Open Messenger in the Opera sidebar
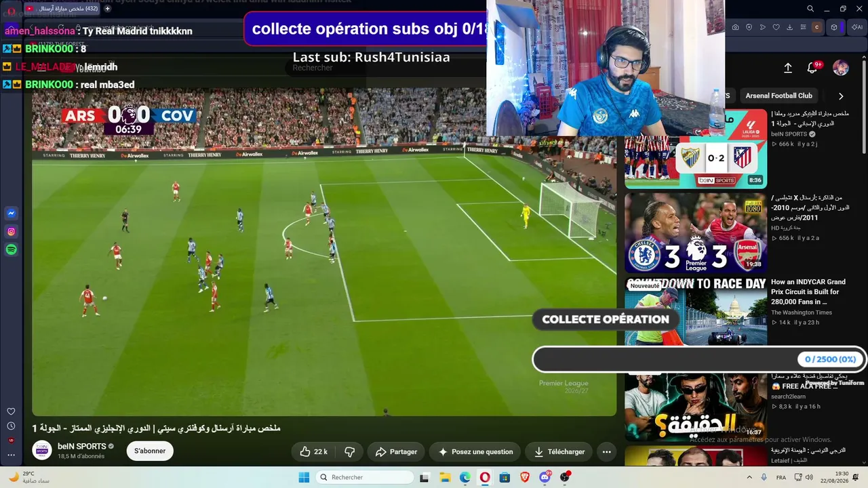This screenshot has height=488, width=868. (11, 213)
